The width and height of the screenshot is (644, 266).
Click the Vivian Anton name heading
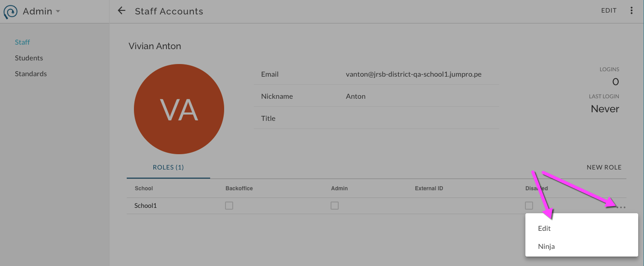coord(155,46)
